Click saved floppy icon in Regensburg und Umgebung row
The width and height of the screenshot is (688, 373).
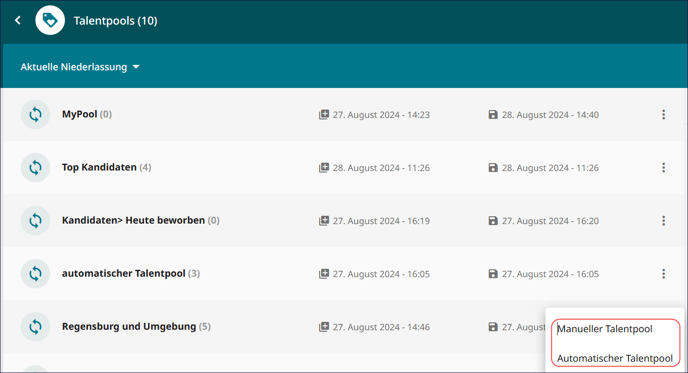coord(493,327)
